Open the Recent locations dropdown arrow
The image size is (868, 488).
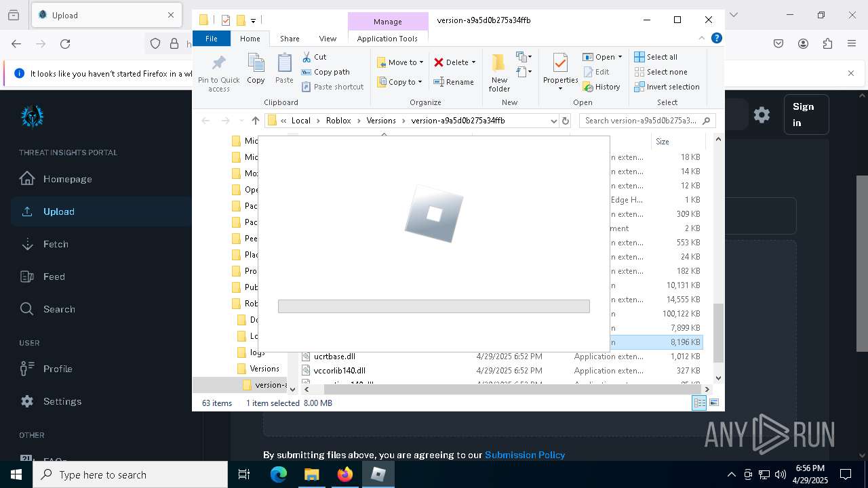pyautogui.click(x=241, y=121)
